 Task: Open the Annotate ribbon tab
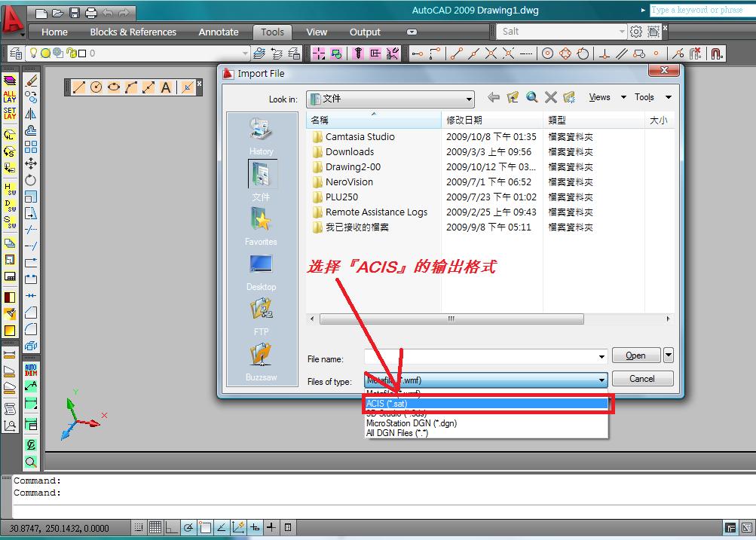click(219, 32)
